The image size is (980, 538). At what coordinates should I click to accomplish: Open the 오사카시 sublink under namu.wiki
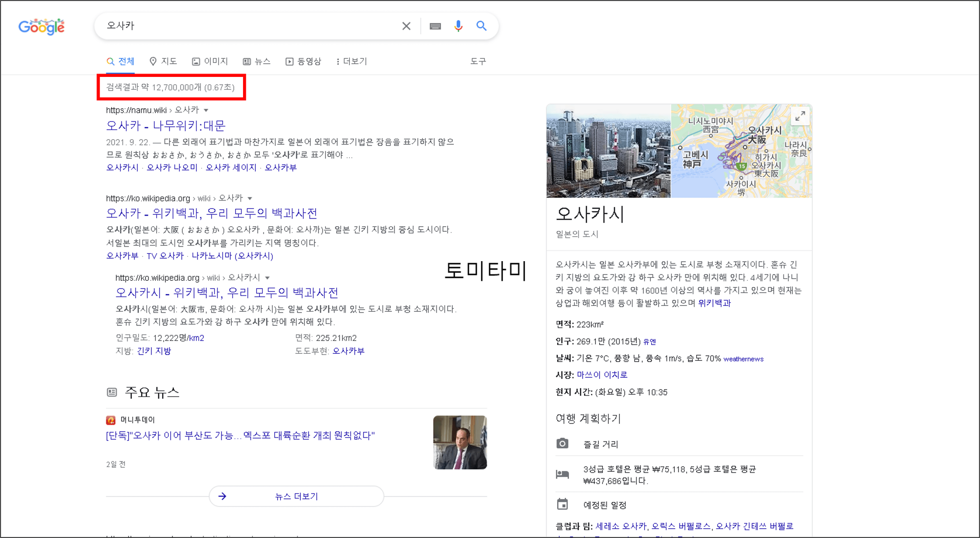click(122, 168)
